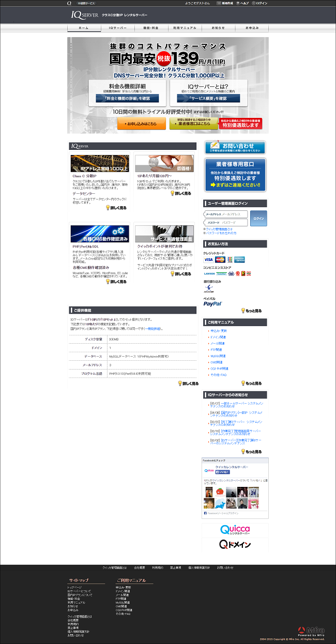Click もっと見る under news list
This screenshot has width=336, height=644.
251,451
